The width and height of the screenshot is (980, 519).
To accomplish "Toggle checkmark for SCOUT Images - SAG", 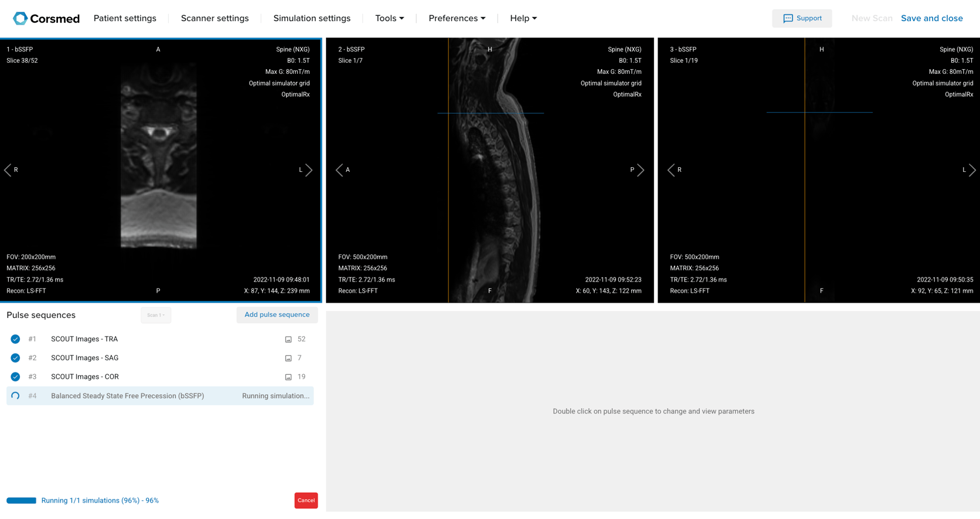I will tap(15, 358).
